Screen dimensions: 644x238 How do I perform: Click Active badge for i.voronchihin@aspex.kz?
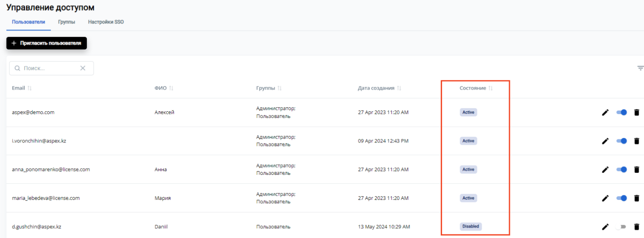point(469,141)
